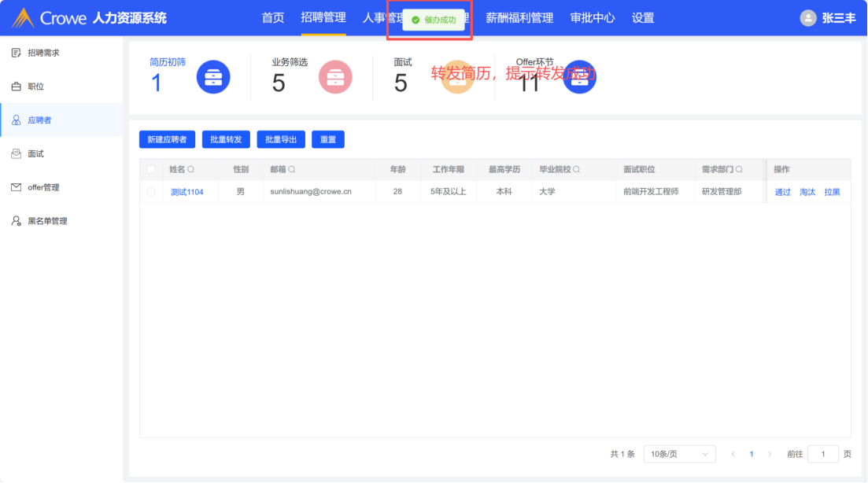Click the 面试 sidebar icon
This screenshot has height=483, width=868.
click(16, 154)
